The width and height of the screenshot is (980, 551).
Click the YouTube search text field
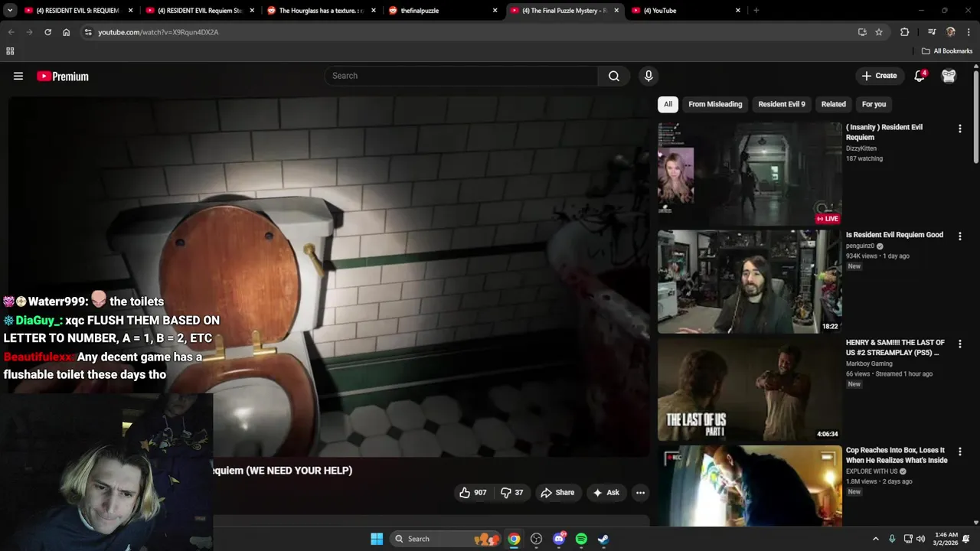point(462,76)
